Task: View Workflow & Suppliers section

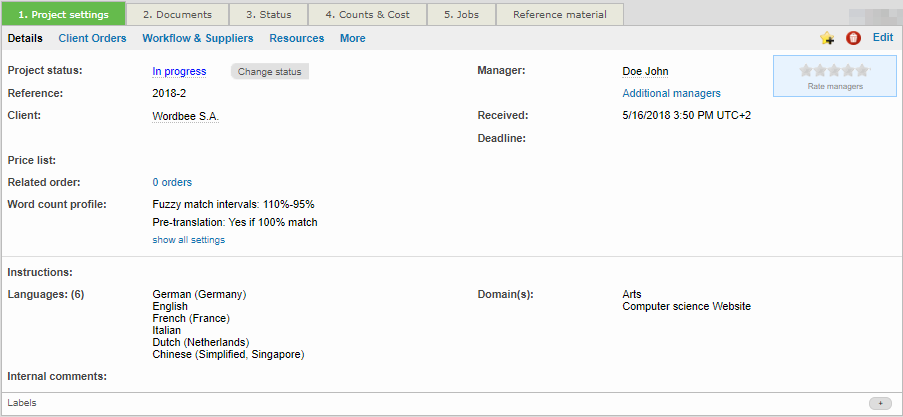Action: pos(198,38)
